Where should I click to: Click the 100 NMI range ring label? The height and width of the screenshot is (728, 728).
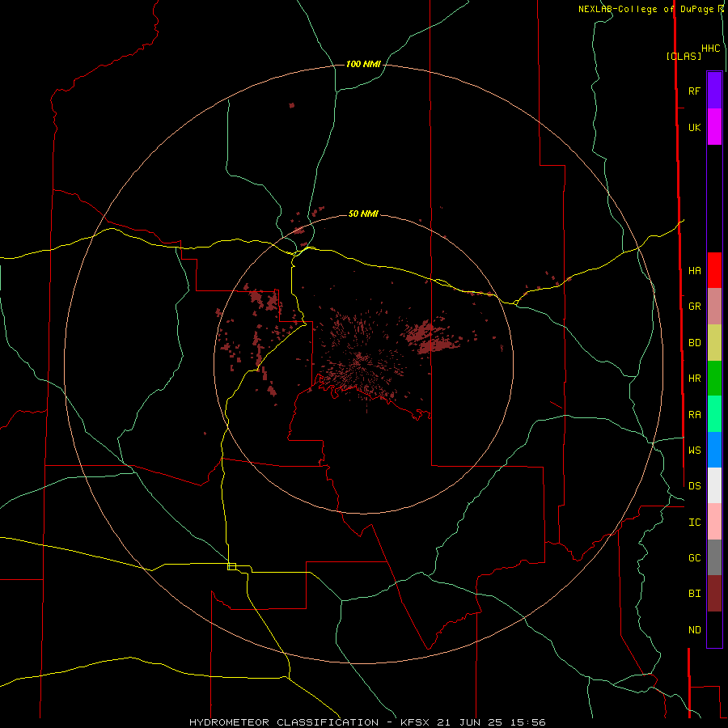point(363,64)
